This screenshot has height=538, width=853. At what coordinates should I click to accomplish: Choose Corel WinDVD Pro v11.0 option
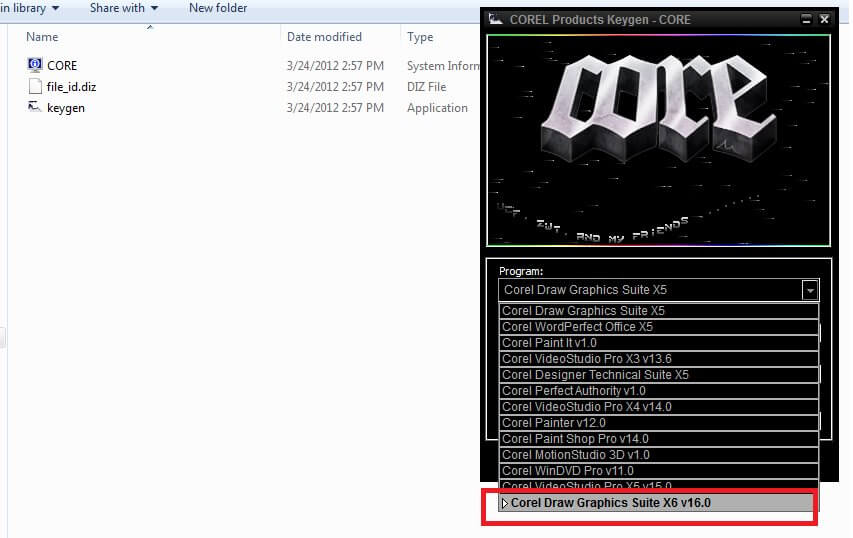[567, 471]
